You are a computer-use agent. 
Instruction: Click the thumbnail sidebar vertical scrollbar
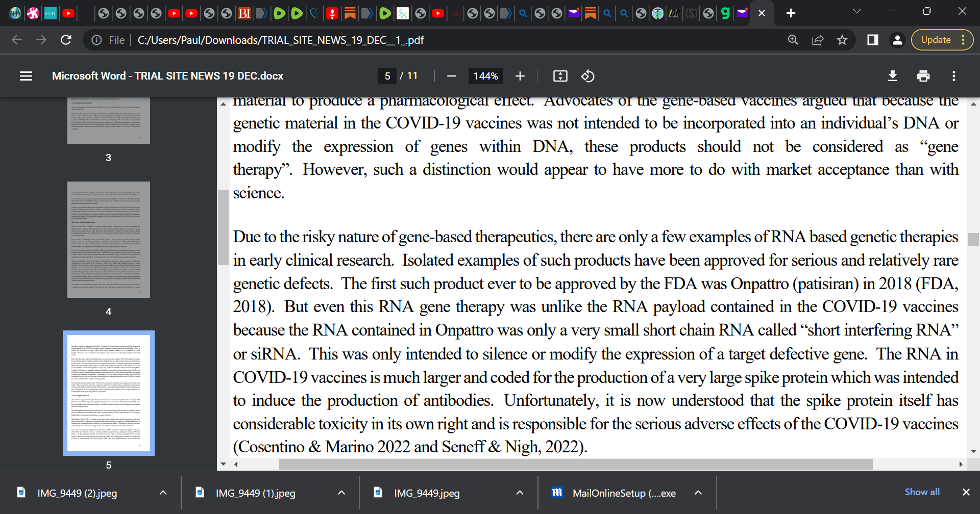point(223,227)
